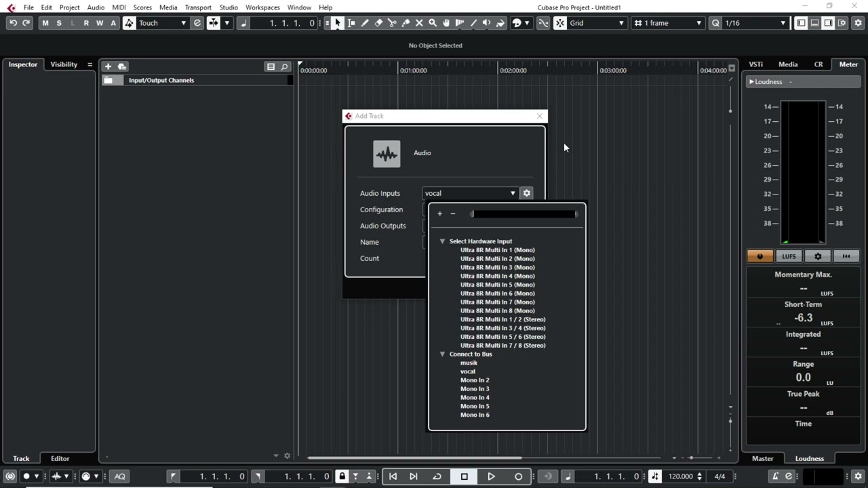
Task: Click the Stop transport button
Action: [x=465, y=476]
